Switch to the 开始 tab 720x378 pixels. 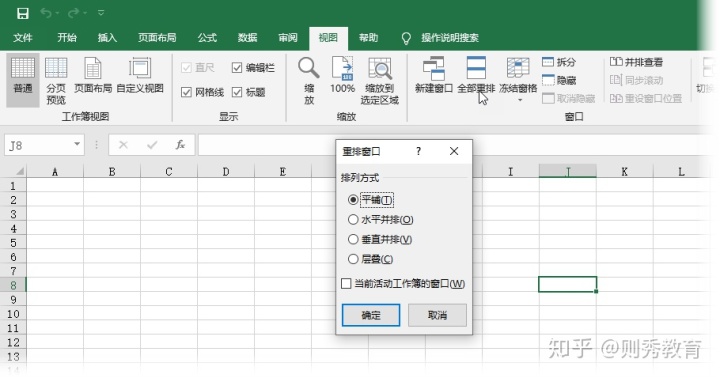(67, 38)
